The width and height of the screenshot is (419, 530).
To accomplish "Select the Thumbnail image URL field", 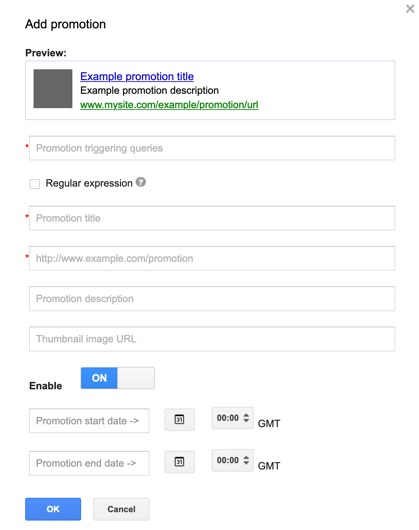I will tap(212, 339).
